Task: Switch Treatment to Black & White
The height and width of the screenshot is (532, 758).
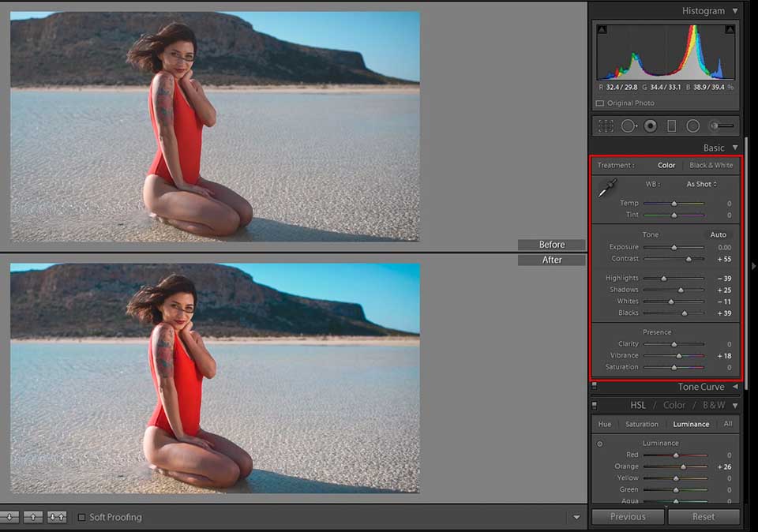Action: pyautogui.click(x=711, y=165)
